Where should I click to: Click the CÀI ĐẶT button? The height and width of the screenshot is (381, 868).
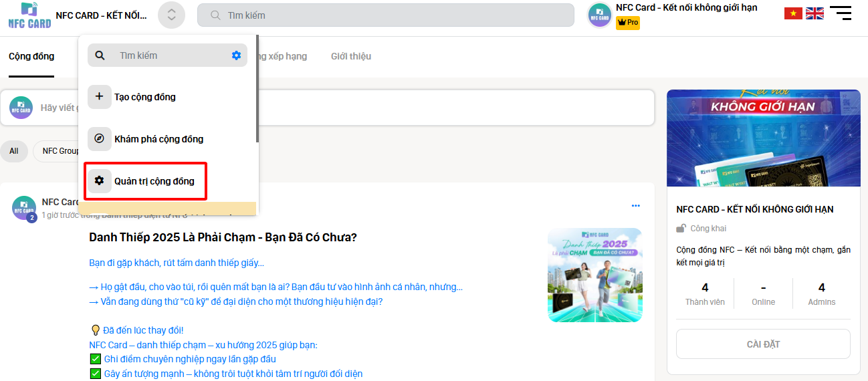coord(763,344)
